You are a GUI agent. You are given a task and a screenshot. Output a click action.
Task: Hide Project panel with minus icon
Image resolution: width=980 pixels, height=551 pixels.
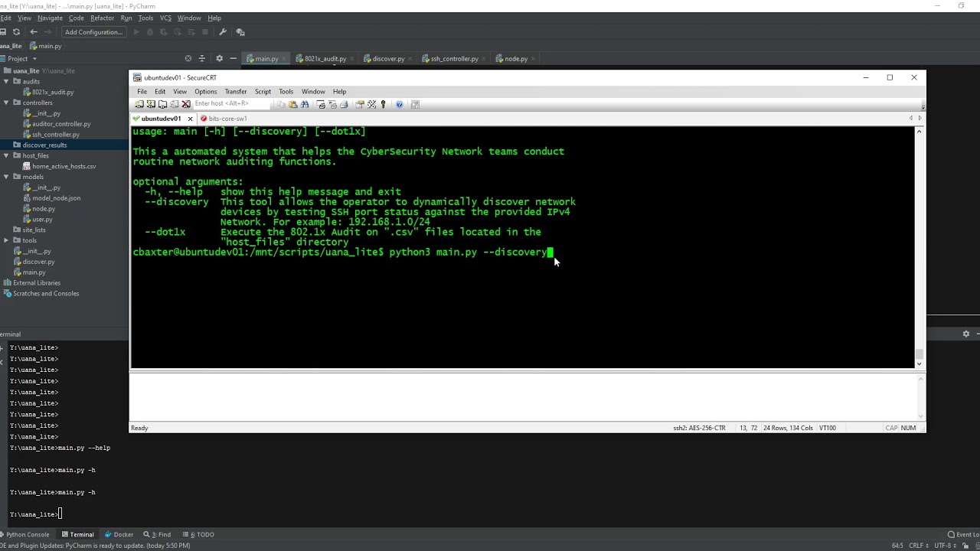233,58
